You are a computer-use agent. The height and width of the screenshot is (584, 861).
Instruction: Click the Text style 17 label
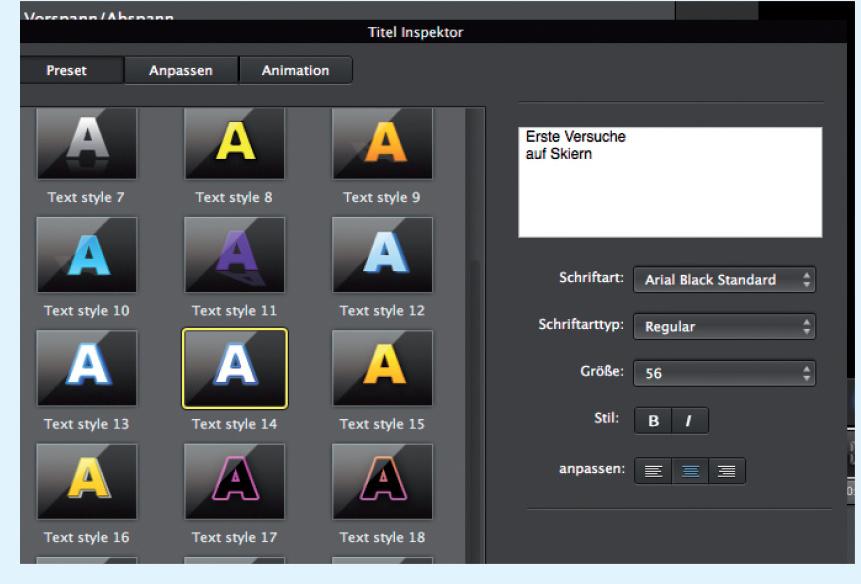[x=234, y=537]
